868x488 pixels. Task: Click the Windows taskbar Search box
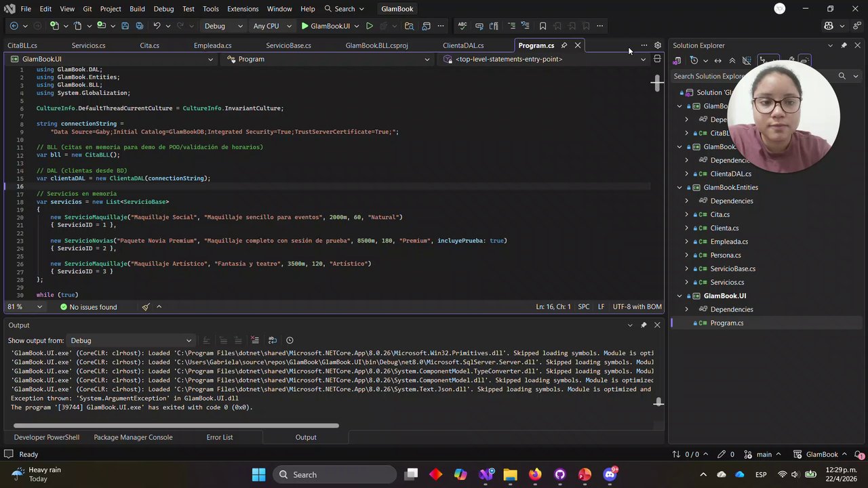[319, 474]
